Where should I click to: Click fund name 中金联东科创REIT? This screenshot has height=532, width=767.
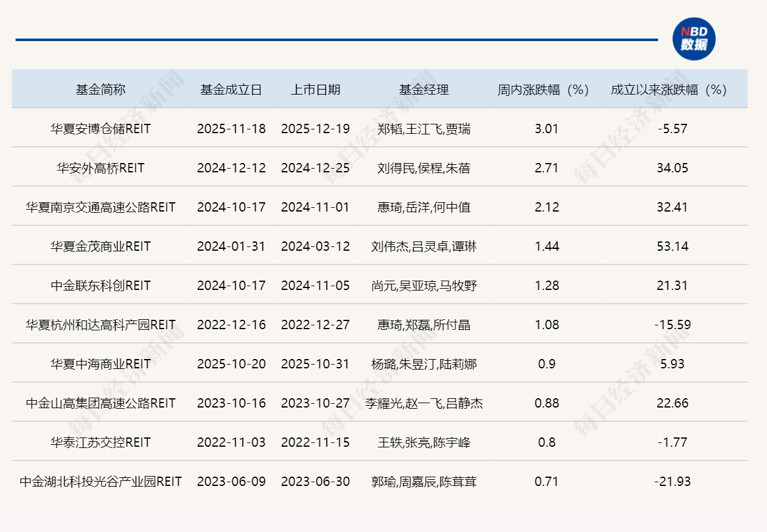point(101,286)
